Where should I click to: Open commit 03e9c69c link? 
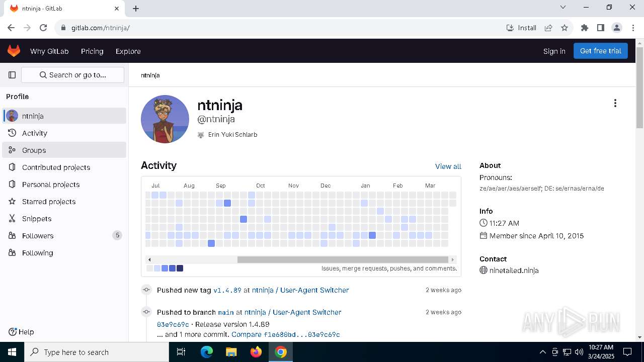[x=173, y=324]
